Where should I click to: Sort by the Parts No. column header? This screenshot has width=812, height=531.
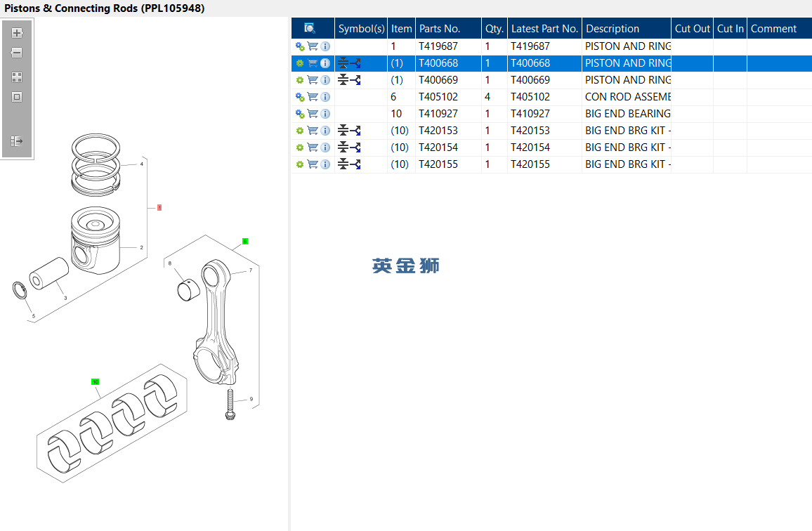coord(440,29)
